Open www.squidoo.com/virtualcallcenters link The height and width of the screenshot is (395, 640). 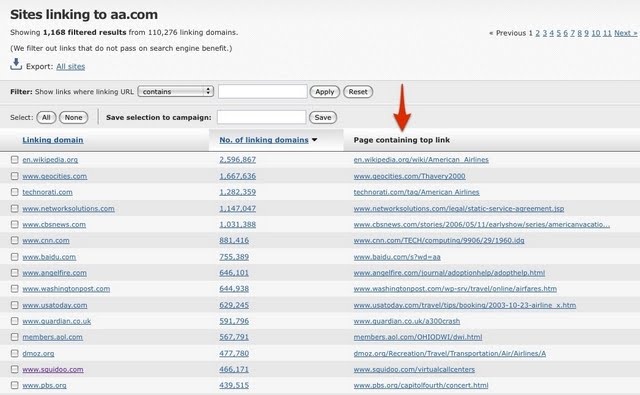click(414, 369)
